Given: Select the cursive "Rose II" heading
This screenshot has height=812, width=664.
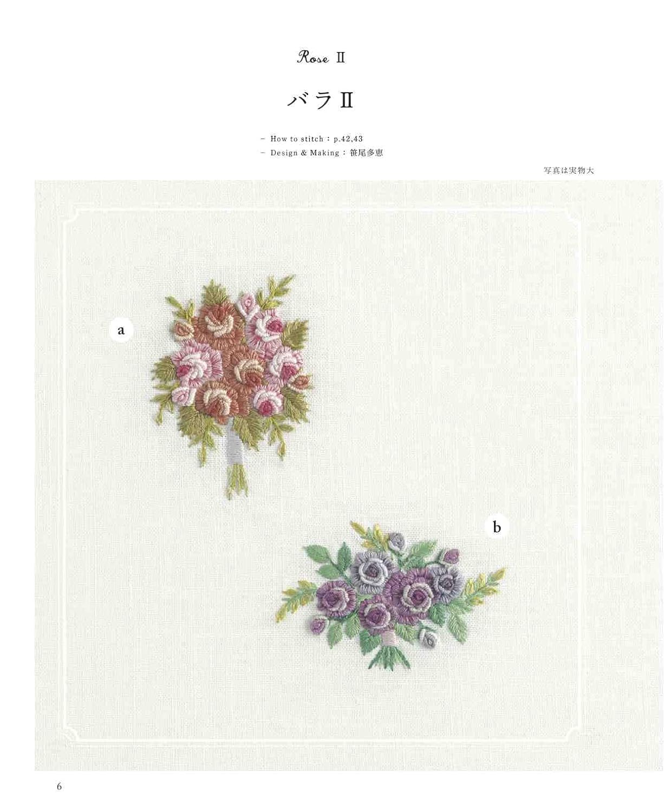Looking at the screenshot, I should pyautogui.click(x=321, y=57).
